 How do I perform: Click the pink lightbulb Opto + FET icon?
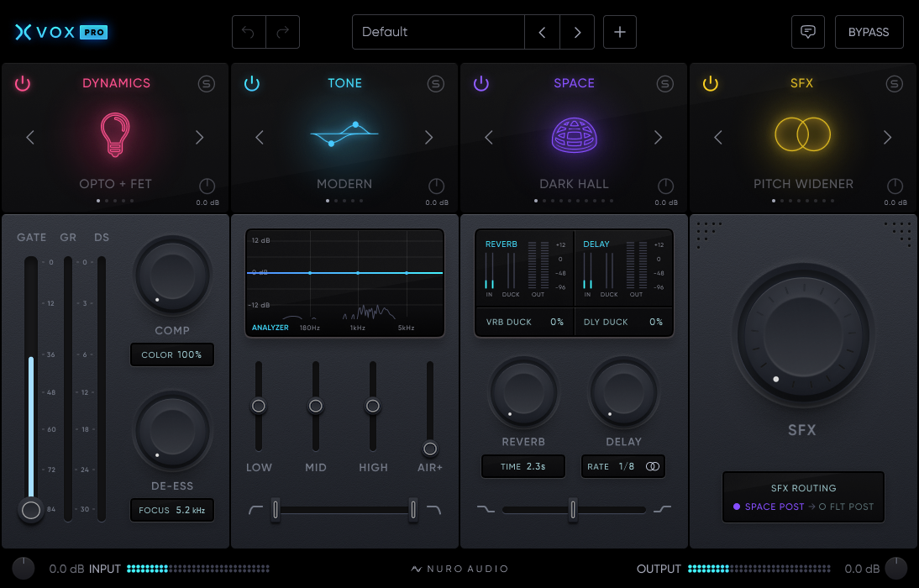[x=115, y=135]
